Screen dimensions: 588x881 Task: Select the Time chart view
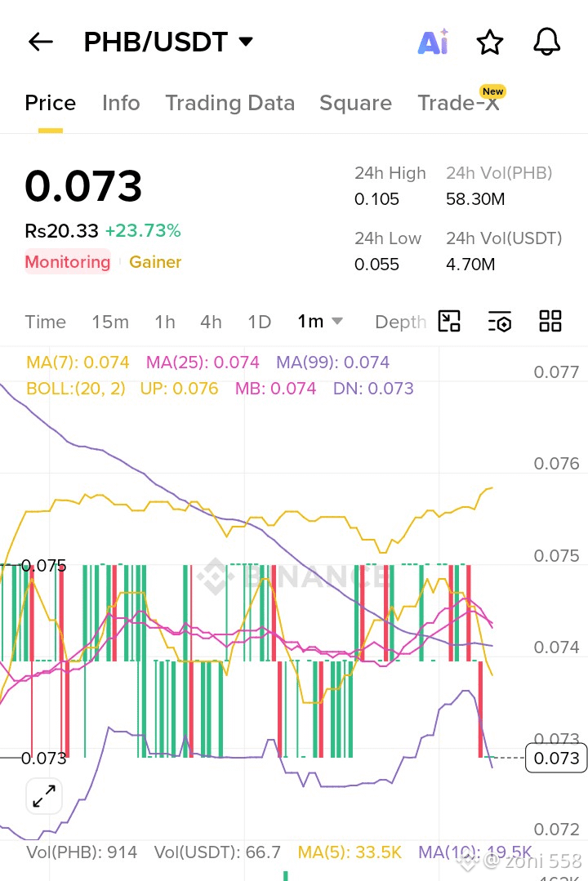pos(46,322)
